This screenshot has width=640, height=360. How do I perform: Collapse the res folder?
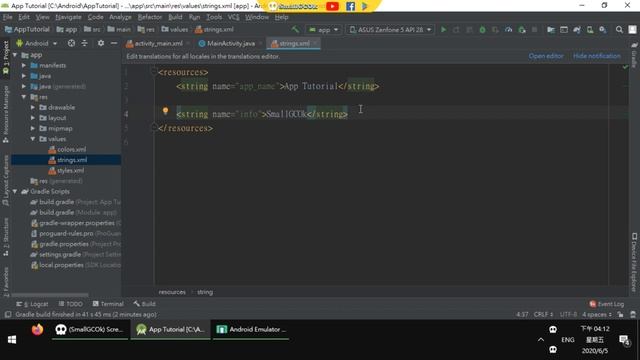24,97
